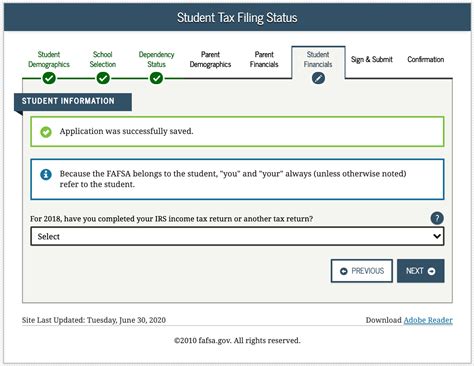Click the blue info icon in the notice
The image size is (474, 366).
(46, 174)
